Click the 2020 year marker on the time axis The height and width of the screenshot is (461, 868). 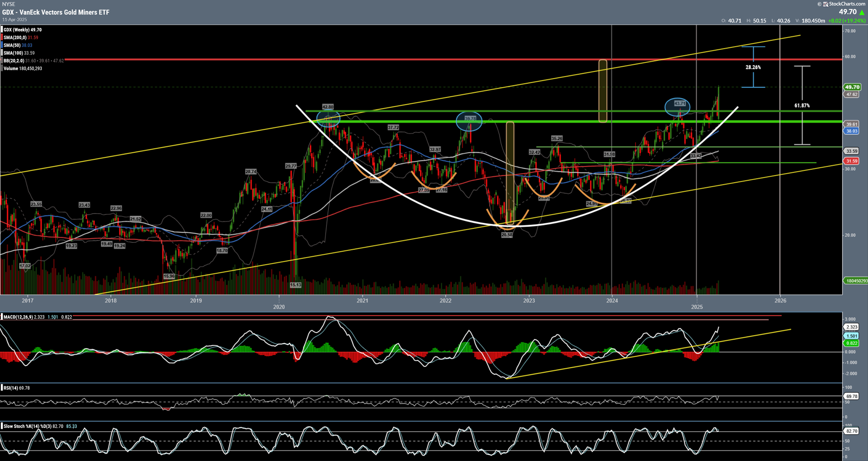[x=279, y=307]
